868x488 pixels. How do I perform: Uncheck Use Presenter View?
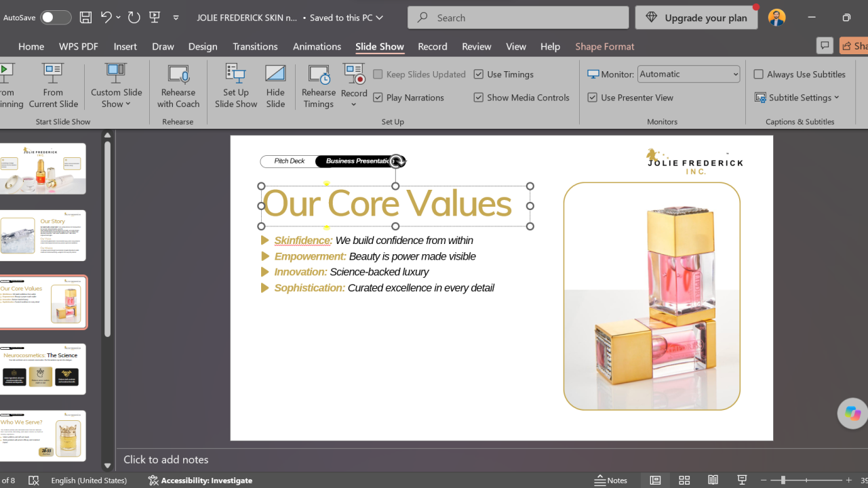coord(593,98)
